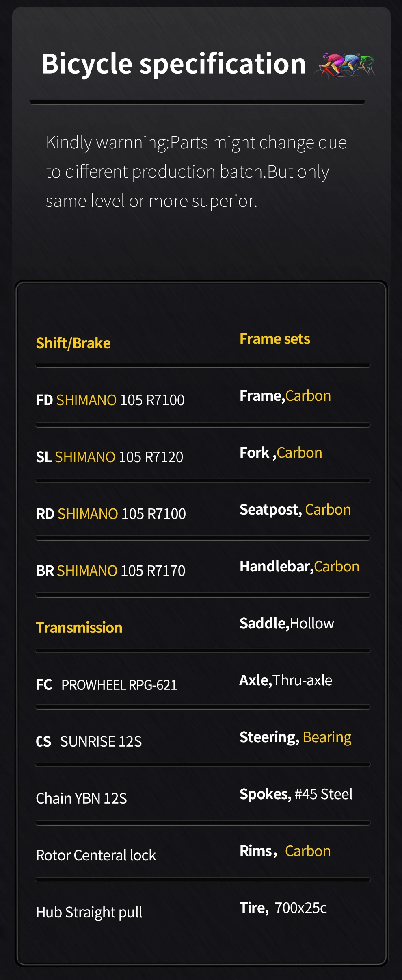Open the Transmission section header

[79, 628]
